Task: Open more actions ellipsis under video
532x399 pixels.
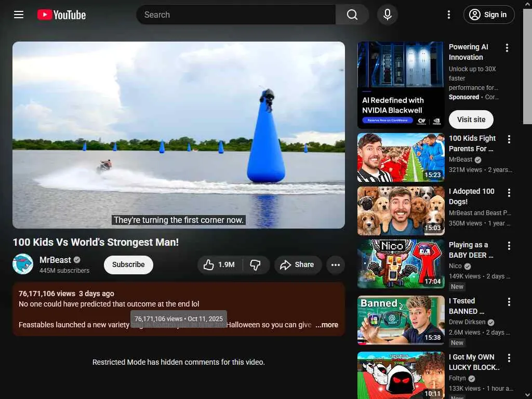Action: pyautogui.click(x=336, y=264)
